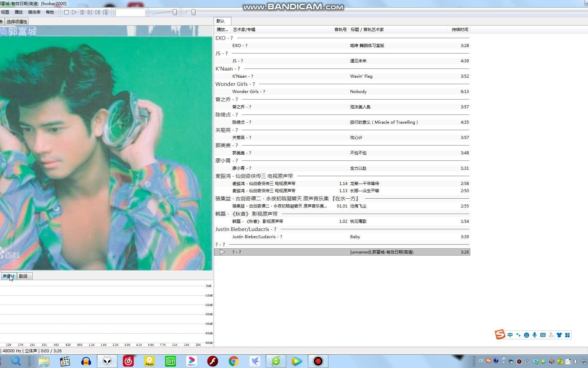Click the random playback button with question mark
The height and width of the screenshot is (368, 588).
(106, 12)
